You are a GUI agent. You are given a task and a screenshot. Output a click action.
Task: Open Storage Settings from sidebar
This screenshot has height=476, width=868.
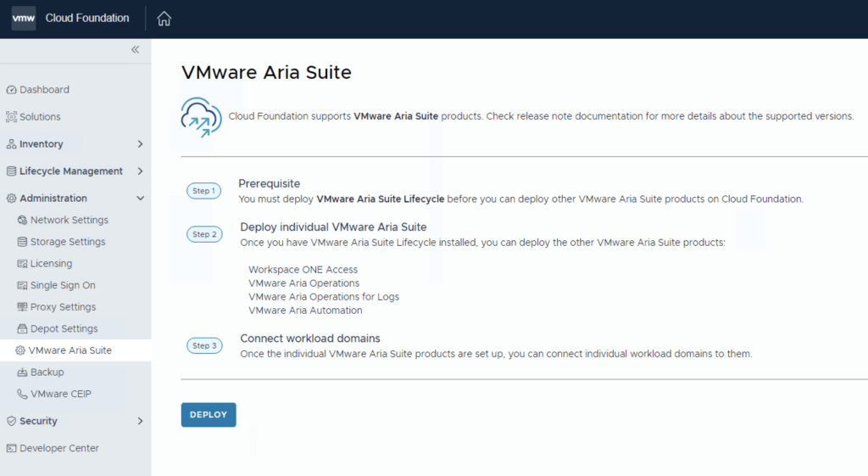pos(68,242)
